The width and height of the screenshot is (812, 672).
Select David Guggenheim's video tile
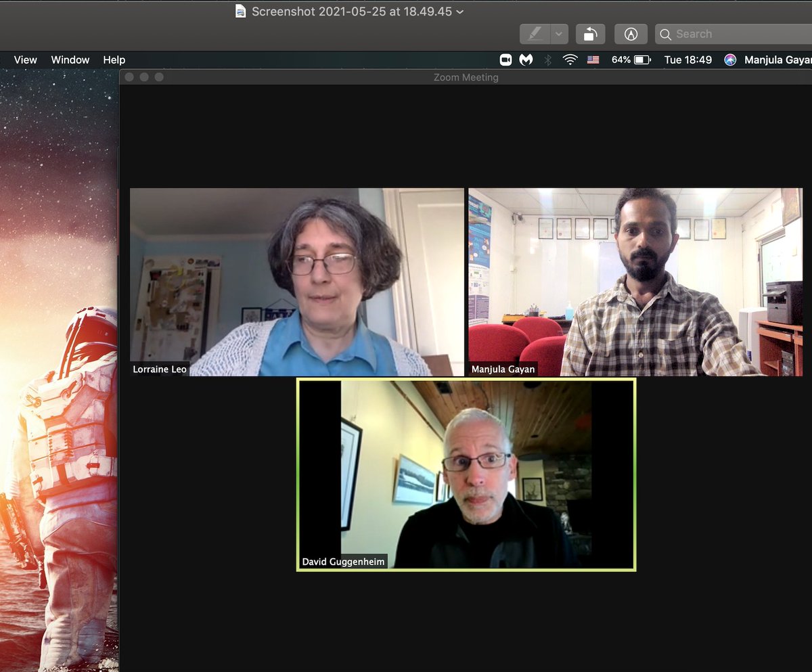click(x=466, y=474)
